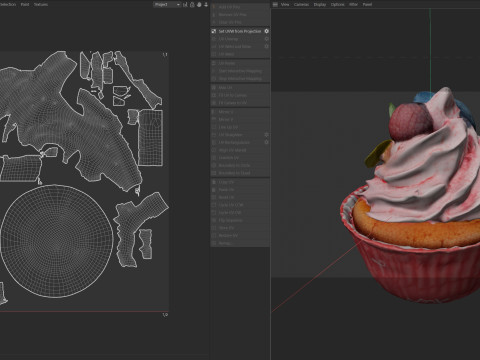The height and width of the screenshot is (360, 480).
Task: Click the Set UVW from Projection icon
Action: pyautogui.click(x=214, y=31)
